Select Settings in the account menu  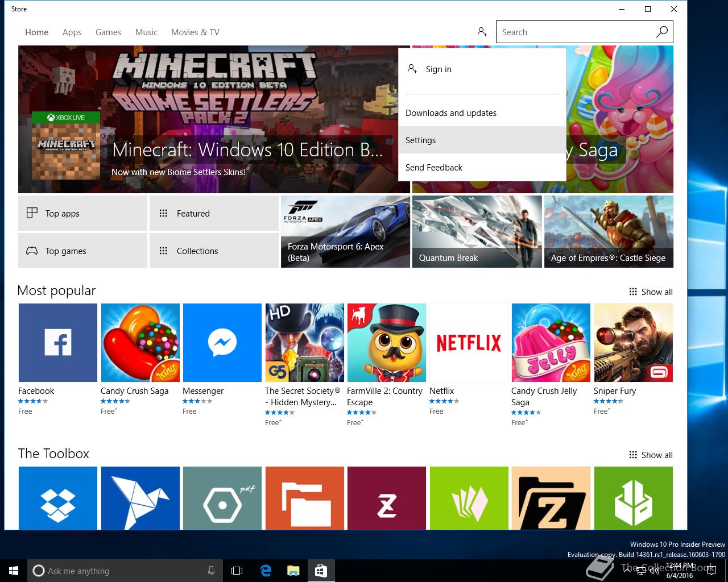(x=482, y=140)
